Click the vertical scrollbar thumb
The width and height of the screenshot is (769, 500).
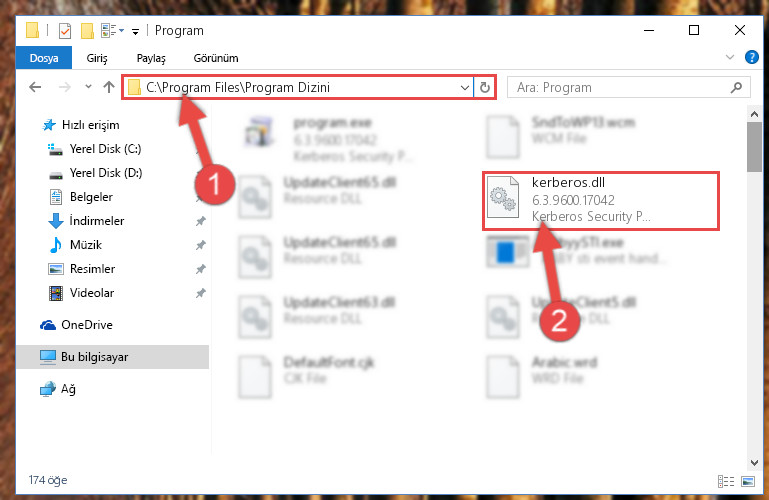click(754, 147)
